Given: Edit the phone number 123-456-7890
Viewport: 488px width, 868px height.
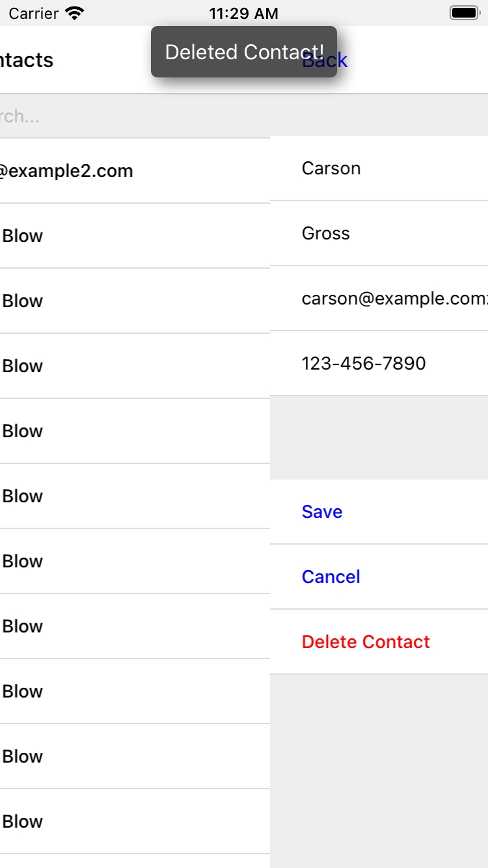Looking at the screenshot, I should [x=379, y=364].
